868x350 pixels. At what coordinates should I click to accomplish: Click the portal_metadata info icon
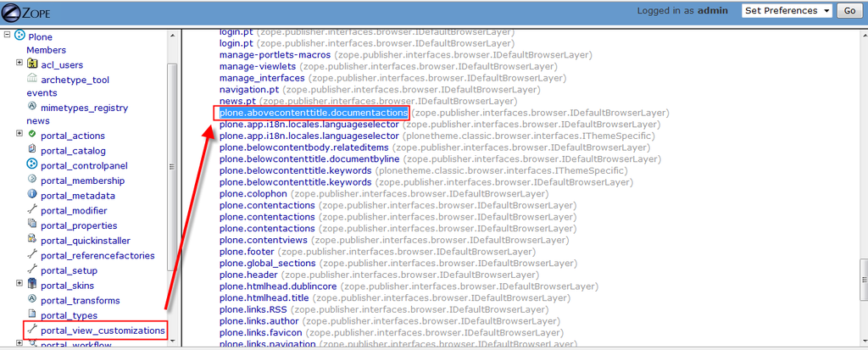pos(32,194)
